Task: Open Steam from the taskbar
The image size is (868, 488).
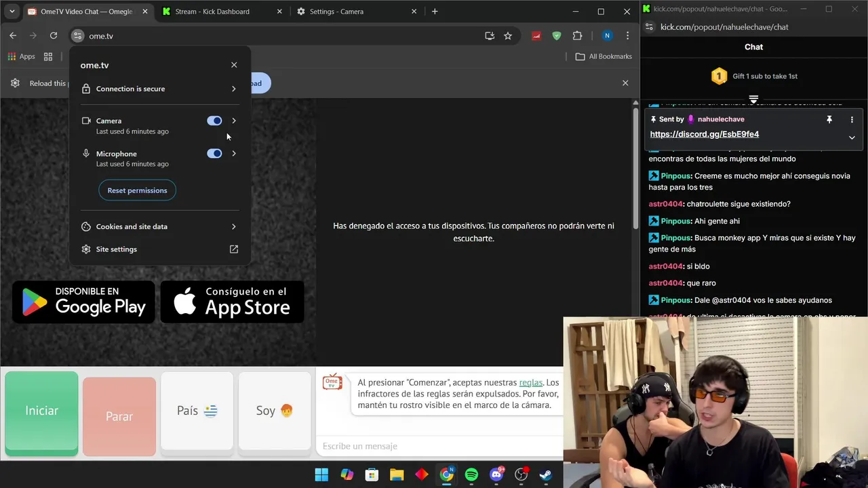Action: click(546, 474)
